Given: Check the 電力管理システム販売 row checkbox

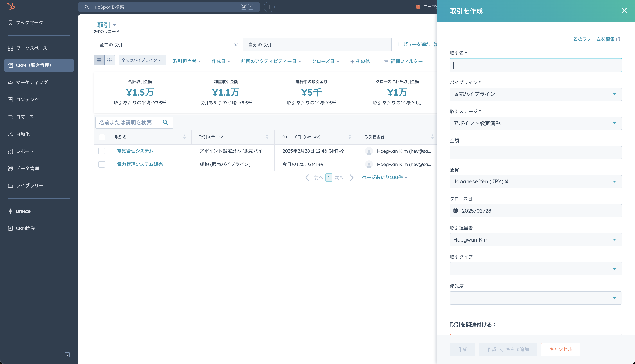Looking at the screenshot, I should tap(102, 164).
